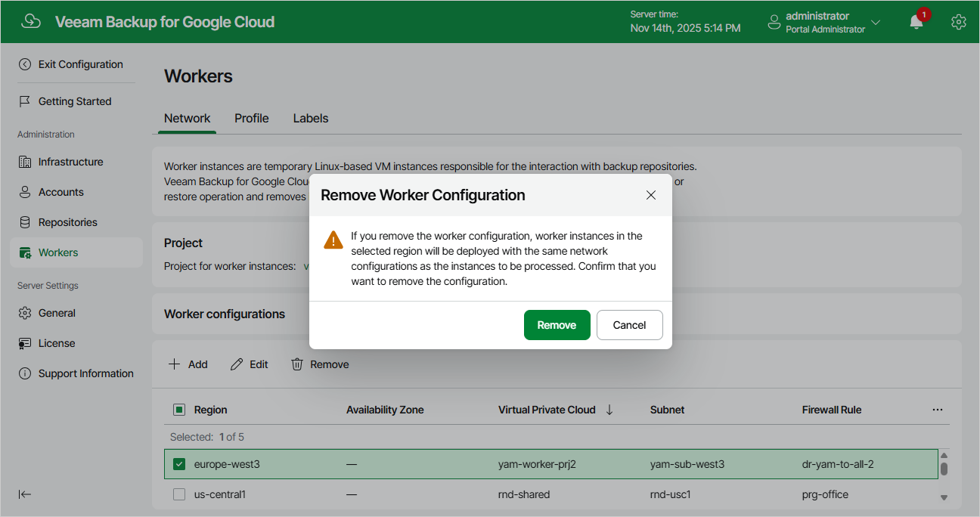
Task: Click the table scrollbar thumb
Action: click(944, 469)
